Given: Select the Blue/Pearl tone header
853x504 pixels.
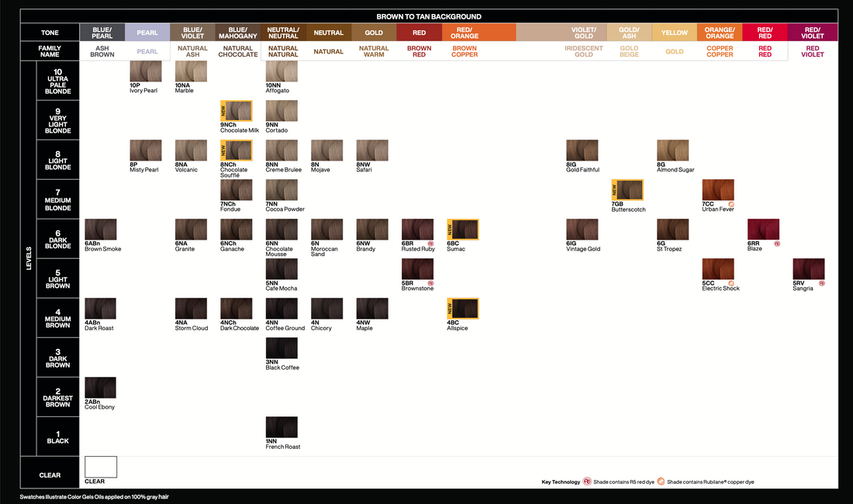Looking at the screenshot, I should click(x=102, y=33).
